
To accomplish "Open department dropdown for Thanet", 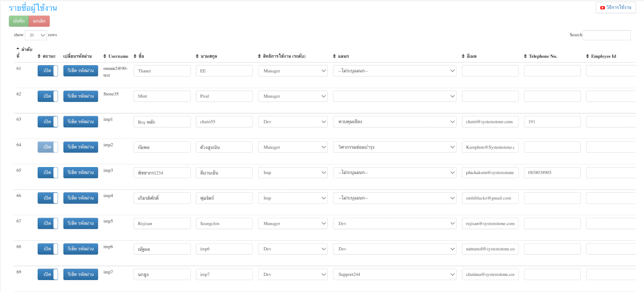I will 395,71.
